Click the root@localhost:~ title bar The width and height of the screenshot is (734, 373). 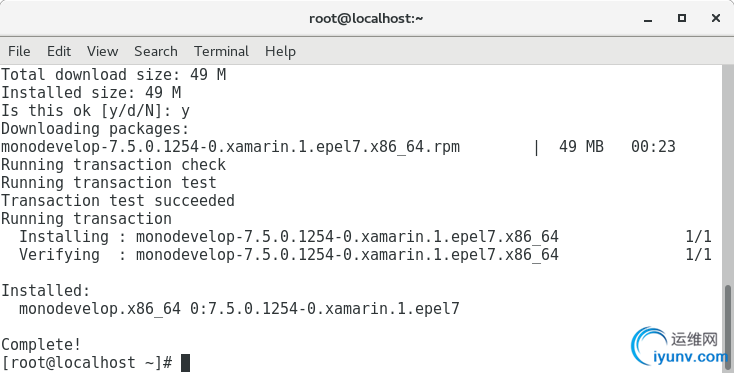[x=366, y=18]
